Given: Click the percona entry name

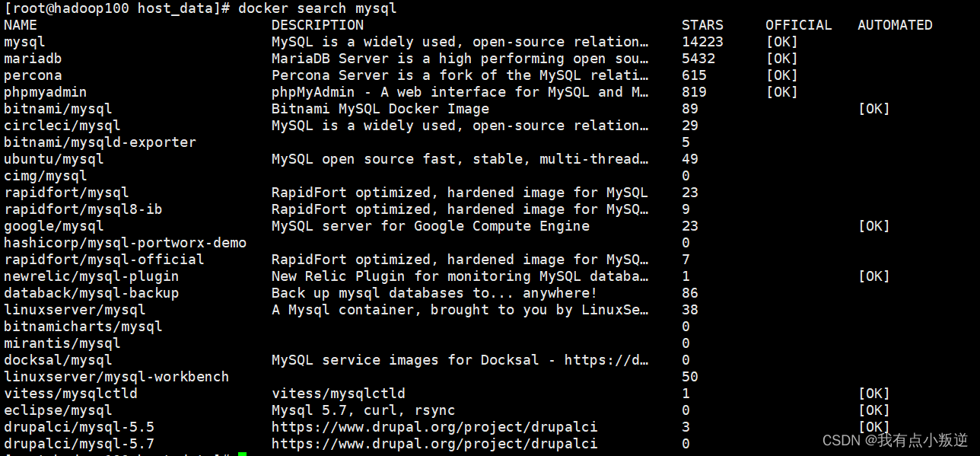Looking at the screenshot, I should pyautogui.click(x=33, y=75).
